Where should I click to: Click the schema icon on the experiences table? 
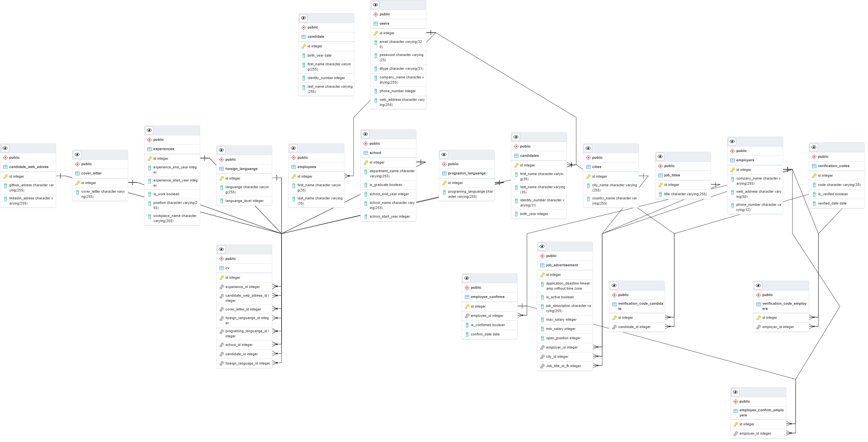(149, 139)
